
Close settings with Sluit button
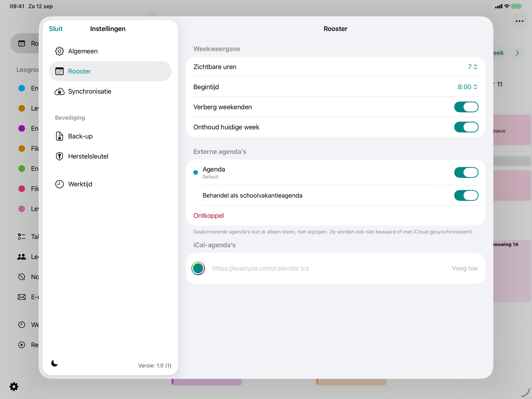coord(56,29)
